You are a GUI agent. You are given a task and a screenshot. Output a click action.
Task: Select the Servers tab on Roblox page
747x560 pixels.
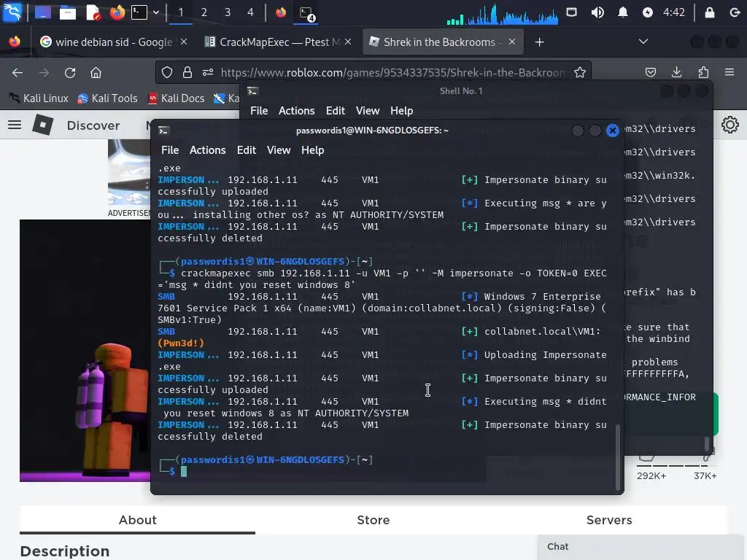(609, 520)
